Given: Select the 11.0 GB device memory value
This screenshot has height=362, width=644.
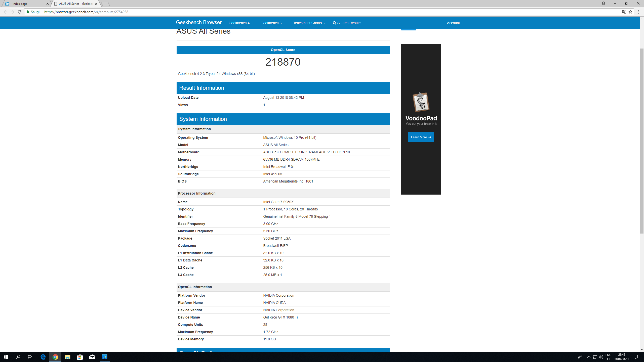Looking at the screenshot, I should pyautogui.click(x=269, y=339).
